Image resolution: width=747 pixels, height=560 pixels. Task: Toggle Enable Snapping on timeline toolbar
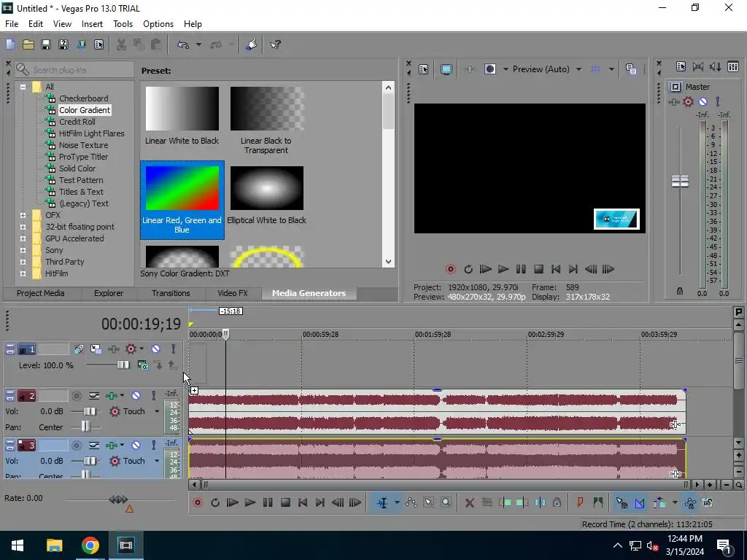(x=622, y=503)
